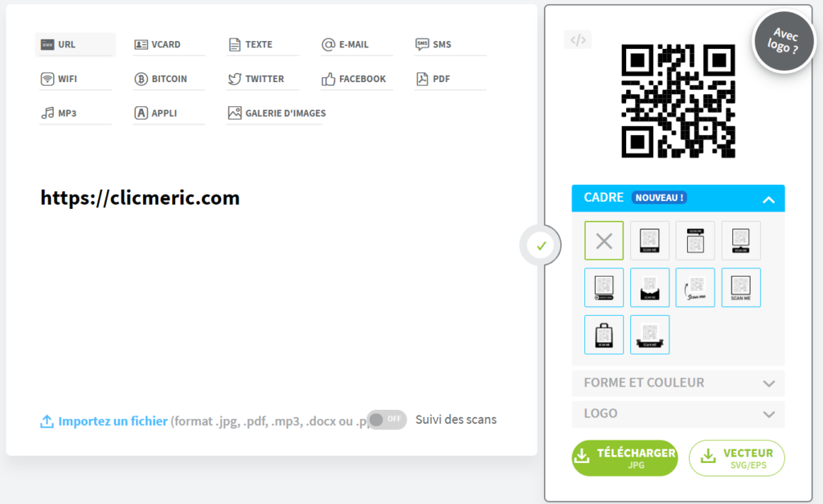This screenshot has width=823, height=504.
Task: Pick the frame with plain SCAN ME text
Action: coord(741,288)
